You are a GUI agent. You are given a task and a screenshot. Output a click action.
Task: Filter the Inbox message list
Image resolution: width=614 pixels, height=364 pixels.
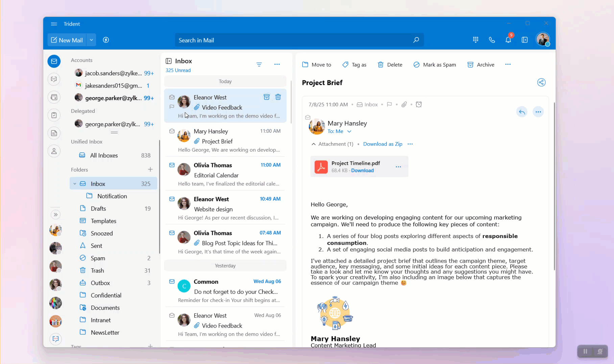259,64
